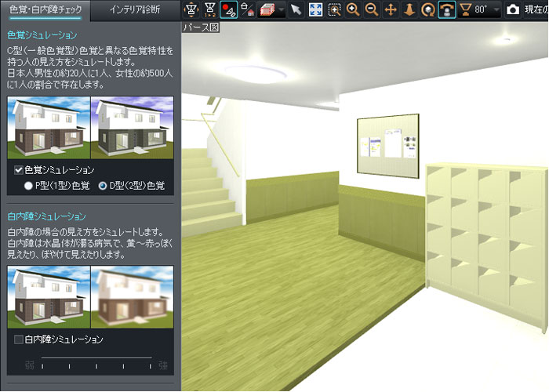The height and width of the screenshot is (392, 549).
Task: Select the pan move cross-arrows tool
Action: [x=390, y=9]
